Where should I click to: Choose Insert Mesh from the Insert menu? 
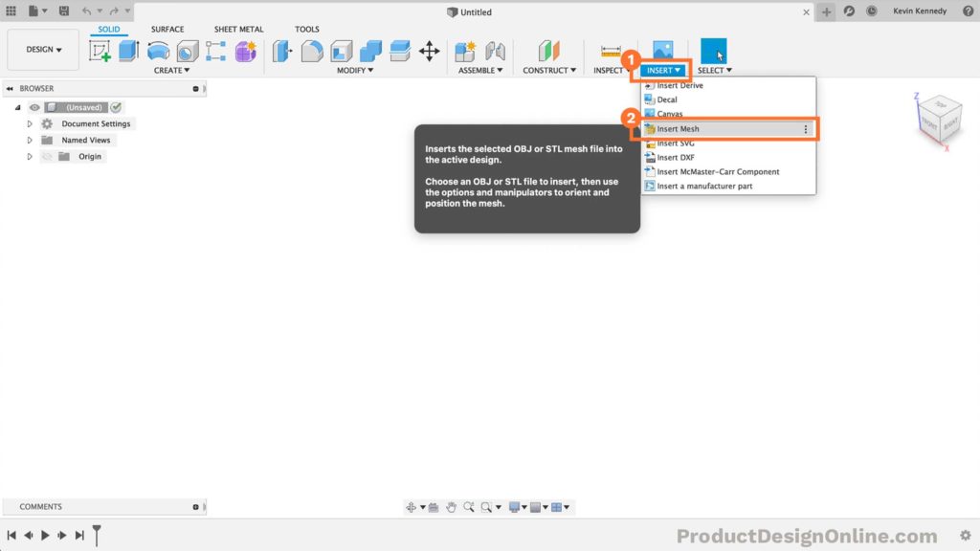(x=679, y=128)
